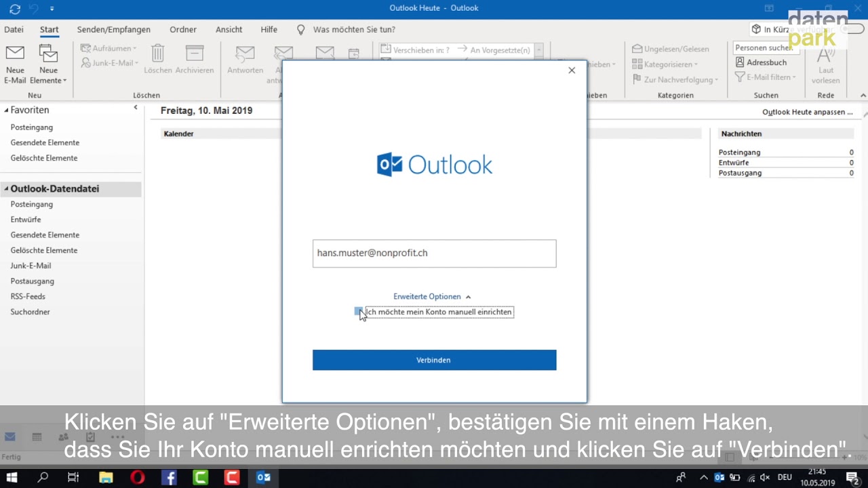Screen dimensions: 868x488
Task: Launch Opera browser from the taskbar
Action: [137, 478]
